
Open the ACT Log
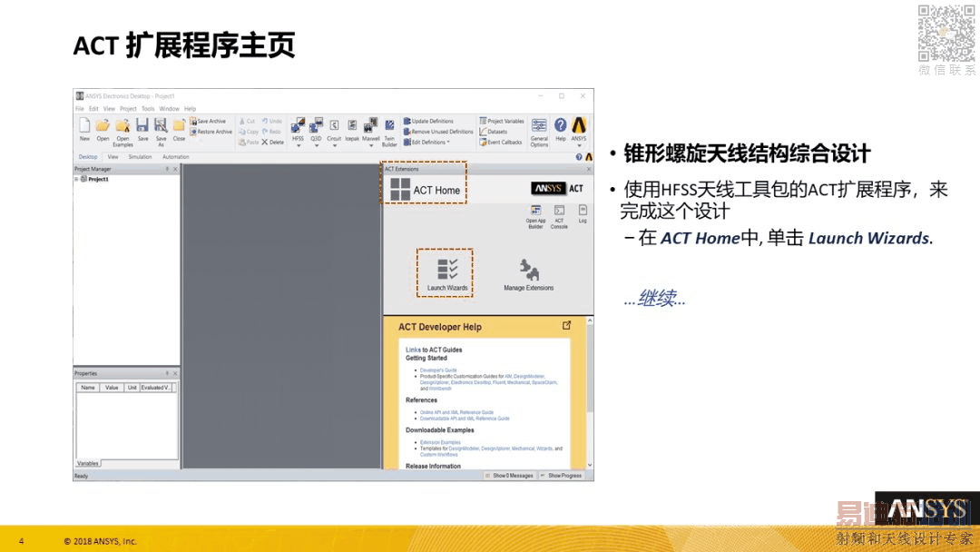(583, 213)
